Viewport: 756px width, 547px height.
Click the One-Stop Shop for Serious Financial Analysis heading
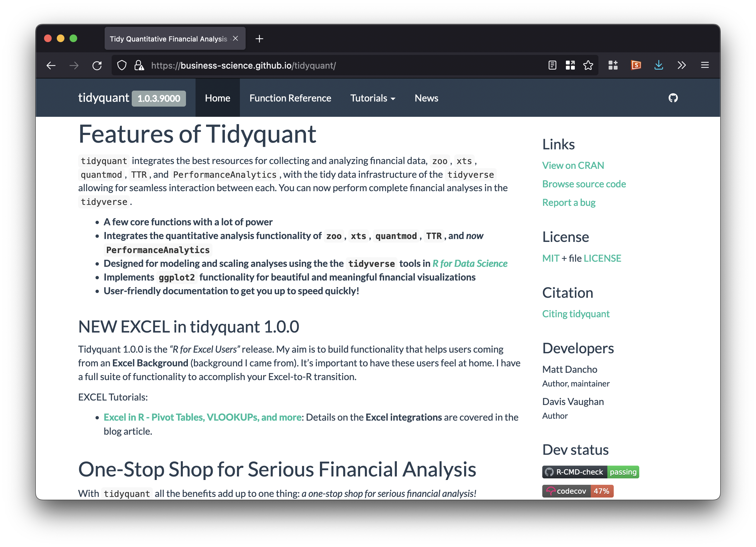tap(277, 470)
